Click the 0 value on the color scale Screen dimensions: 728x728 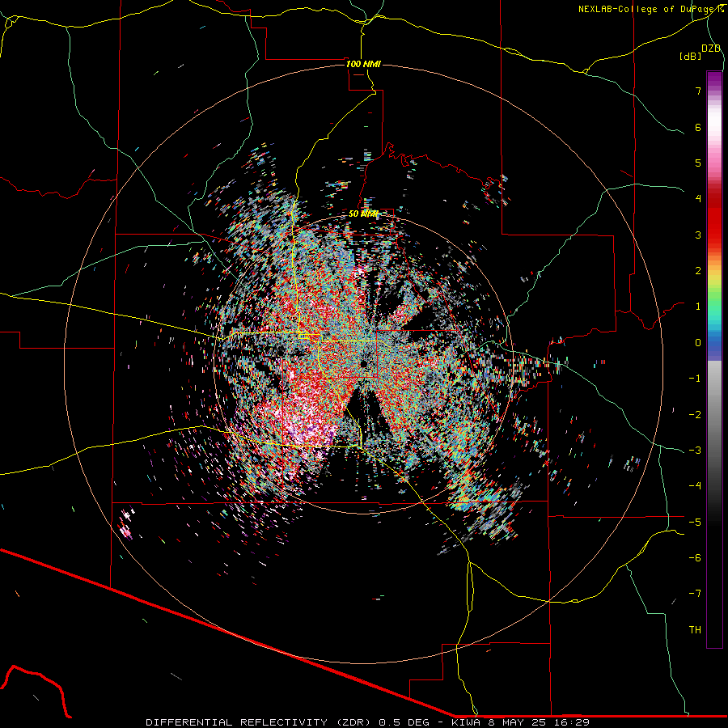pyautogui.click(x=698, y=343)
